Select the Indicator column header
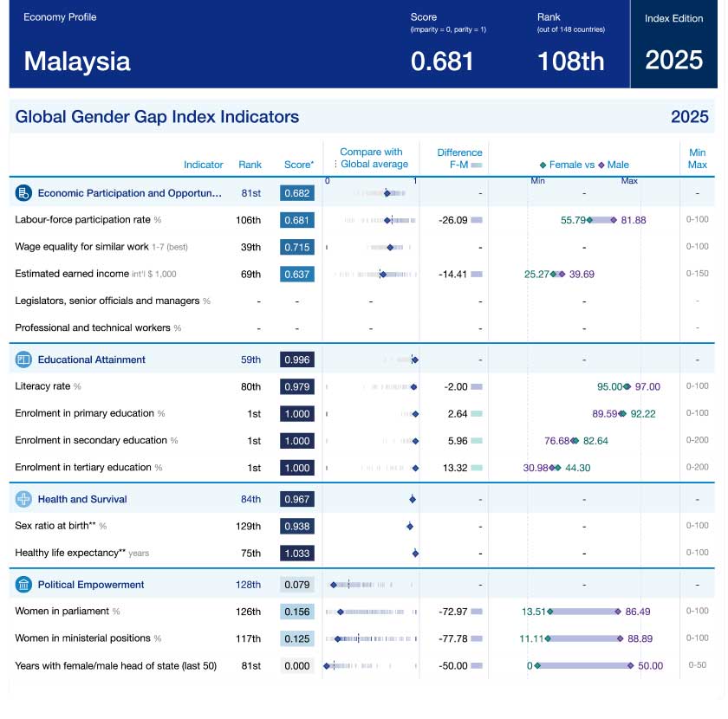 [x=203, y=165]
